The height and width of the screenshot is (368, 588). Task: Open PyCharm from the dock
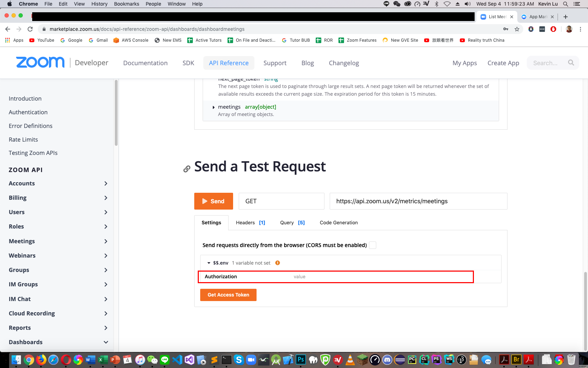(x=412, y=360)
